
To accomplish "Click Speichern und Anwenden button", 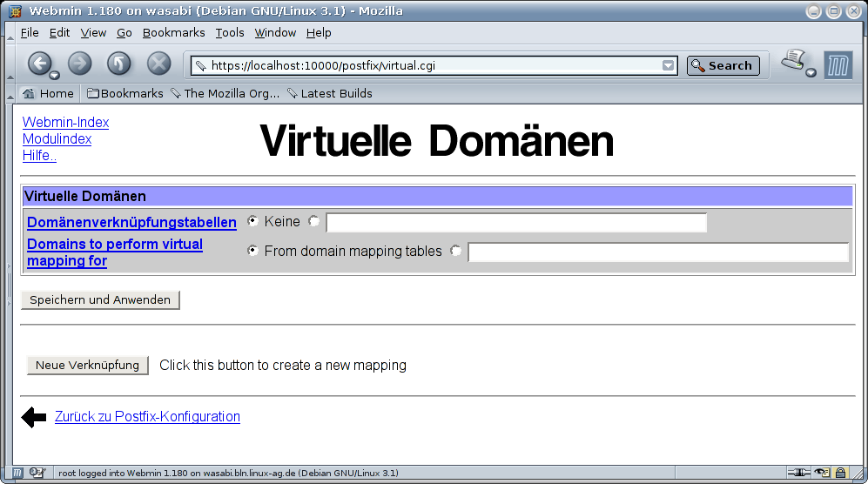I will tap(100, 300).
